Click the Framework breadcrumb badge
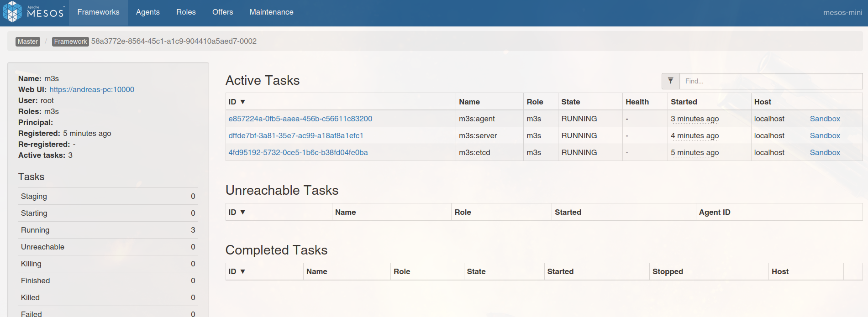The height and width of the screenshot is (317, 868). [70, 42]
